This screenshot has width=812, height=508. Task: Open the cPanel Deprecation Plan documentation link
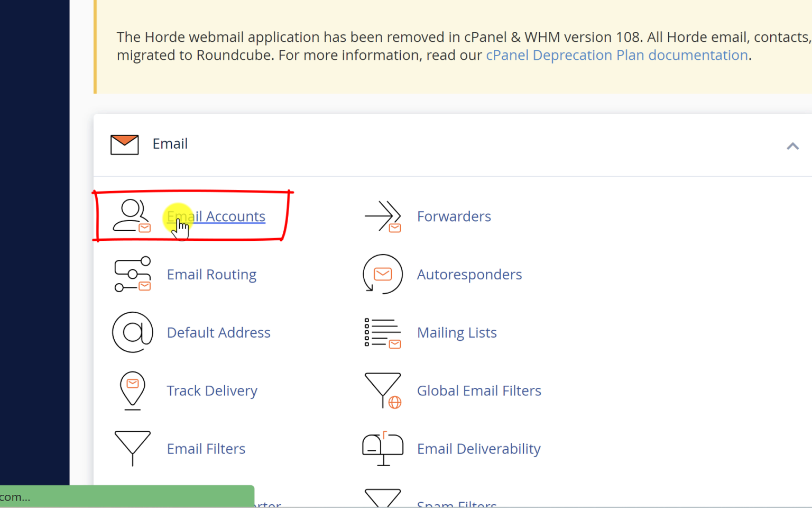click(617, 55)
